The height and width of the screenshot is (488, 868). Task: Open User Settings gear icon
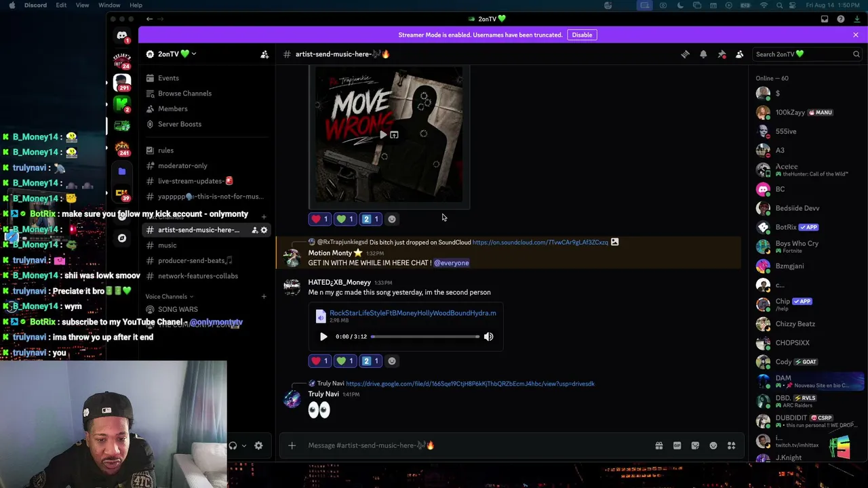pos(258,445)
